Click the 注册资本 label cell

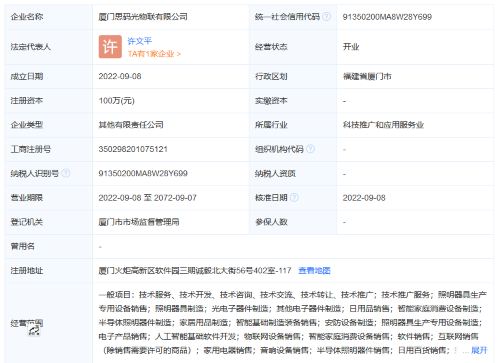tap(49, 101)
